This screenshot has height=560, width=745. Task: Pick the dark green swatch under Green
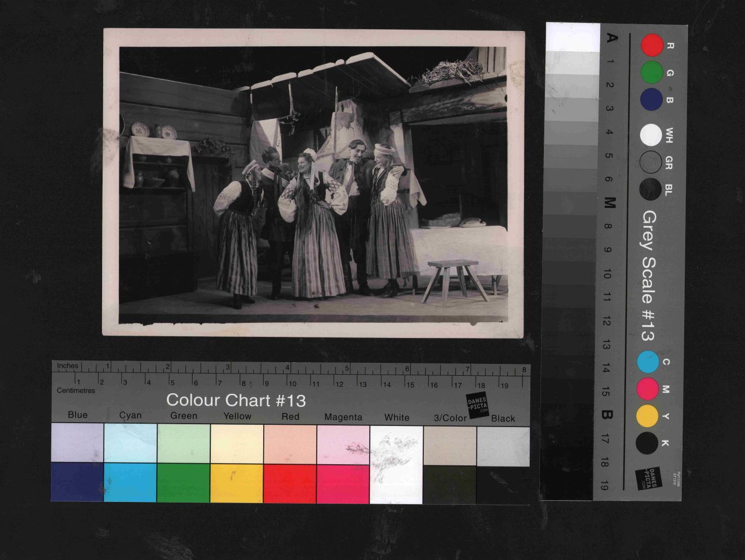[184, 483]
